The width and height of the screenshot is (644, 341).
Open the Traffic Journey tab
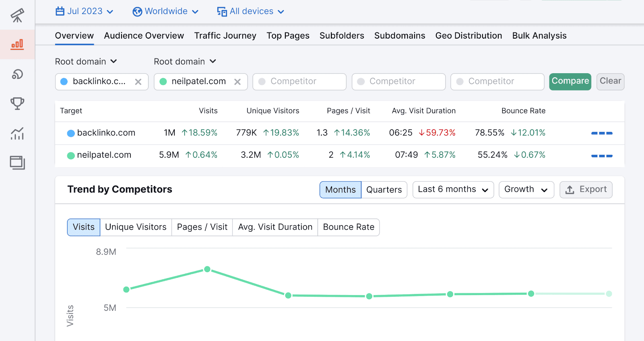coord(225,36)
